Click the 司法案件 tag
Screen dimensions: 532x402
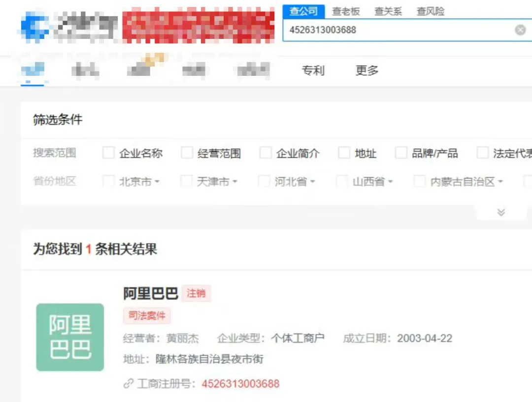coord(147,315)
